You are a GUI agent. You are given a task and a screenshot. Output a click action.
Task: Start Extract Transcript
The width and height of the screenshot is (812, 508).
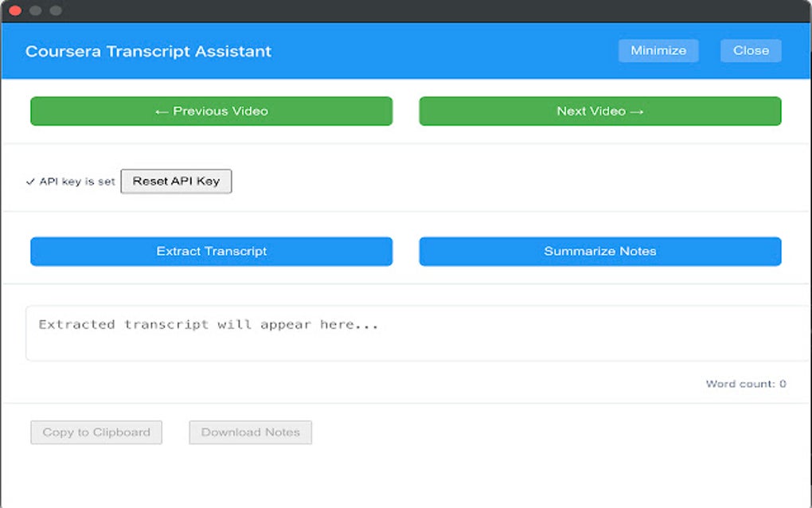click(x=211, y=251)
